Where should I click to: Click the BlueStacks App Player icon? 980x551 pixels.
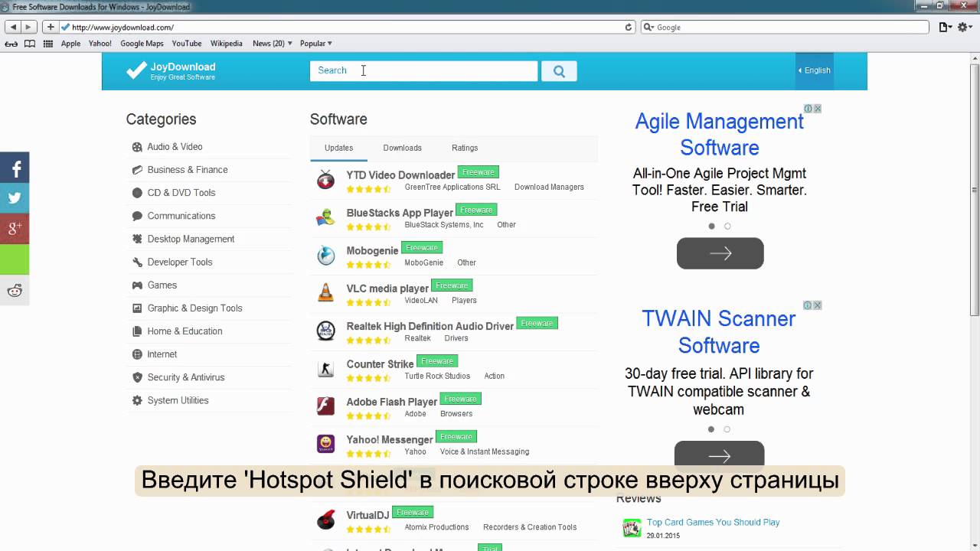[x=326, y=218]
